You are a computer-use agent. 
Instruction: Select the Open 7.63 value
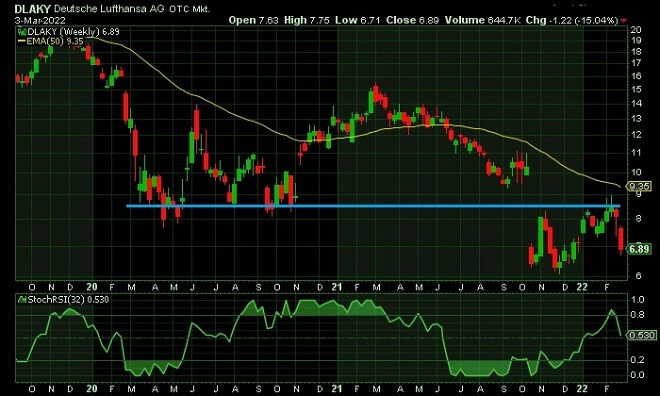(x=253, y=20)
